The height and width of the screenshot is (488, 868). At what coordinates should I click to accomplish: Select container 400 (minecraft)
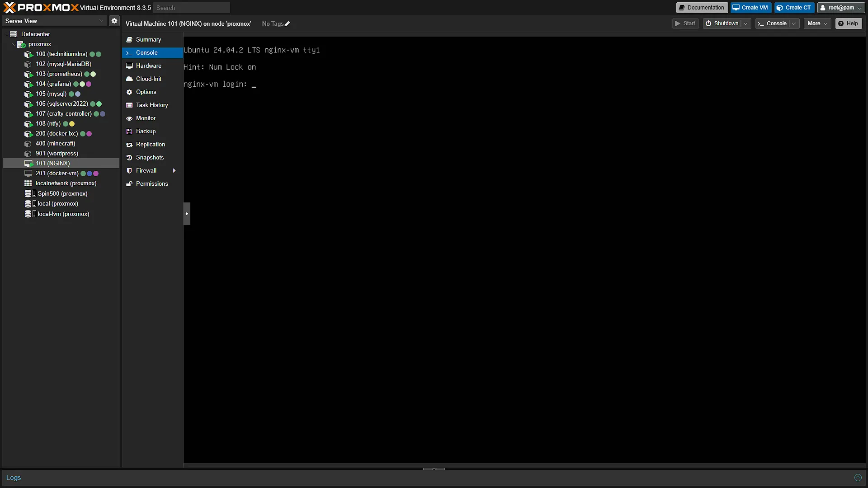pyautogui.click(x=61, y=144)
